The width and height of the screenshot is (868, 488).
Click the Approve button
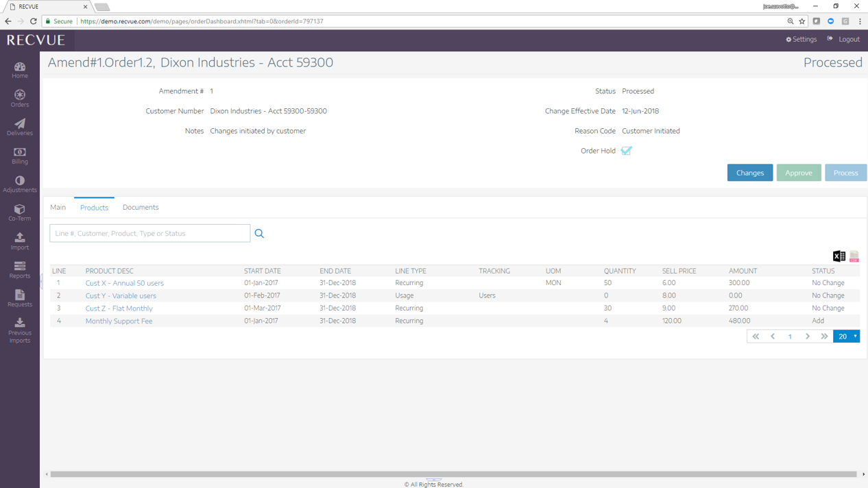click(x=798, y=173)
